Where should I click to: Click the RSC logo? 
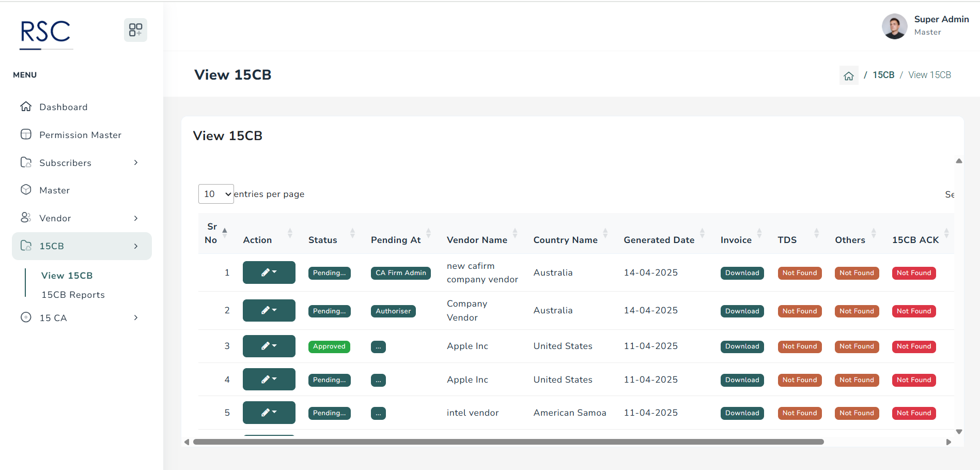45,33
